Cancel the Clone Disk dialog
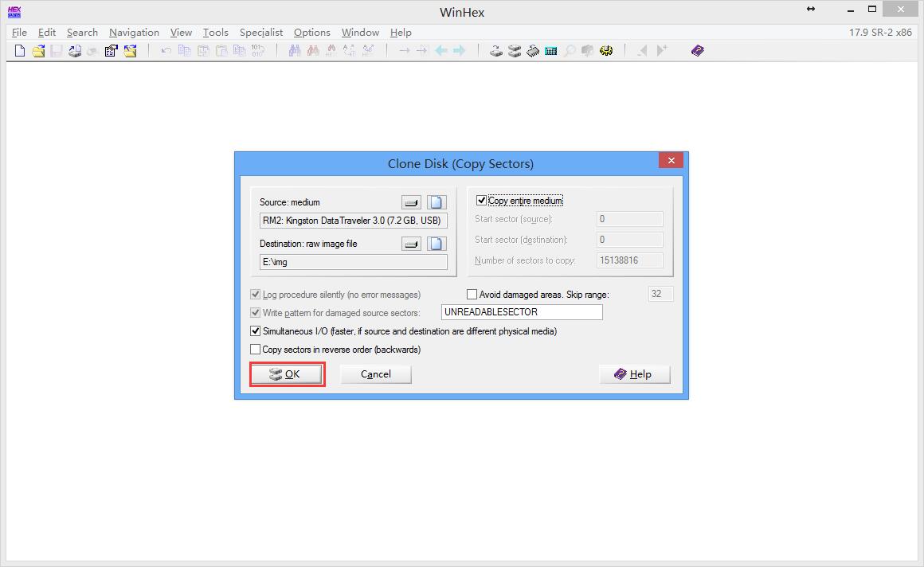The height and width of the screenshot is (567, 924). point(375,374)
